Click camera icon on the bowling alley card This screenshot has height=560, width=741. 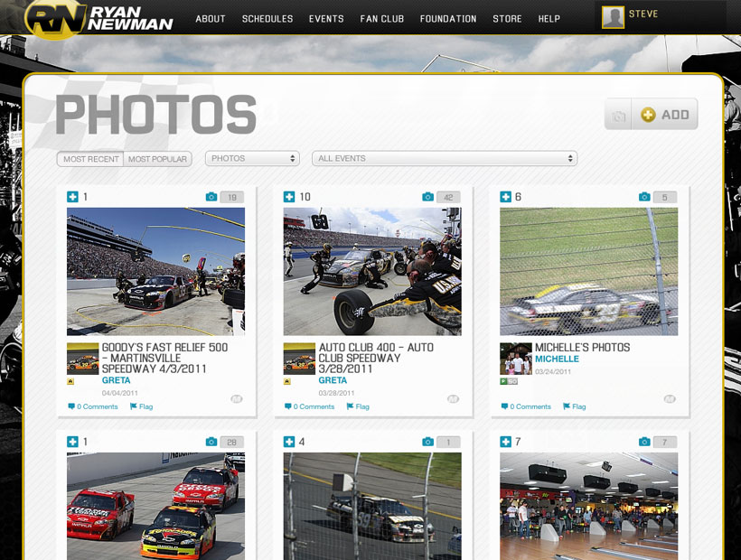click(644, 442)
